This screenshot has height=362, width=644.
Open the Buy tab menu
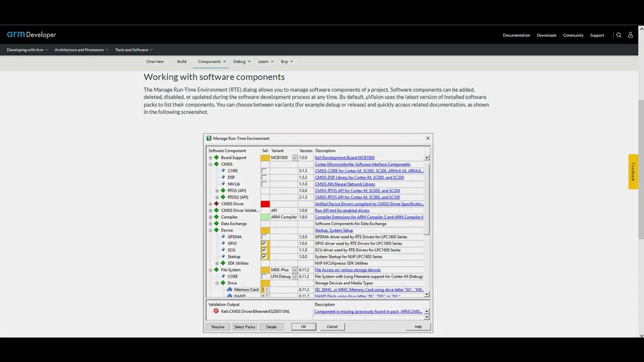click(x=287, y=62)
